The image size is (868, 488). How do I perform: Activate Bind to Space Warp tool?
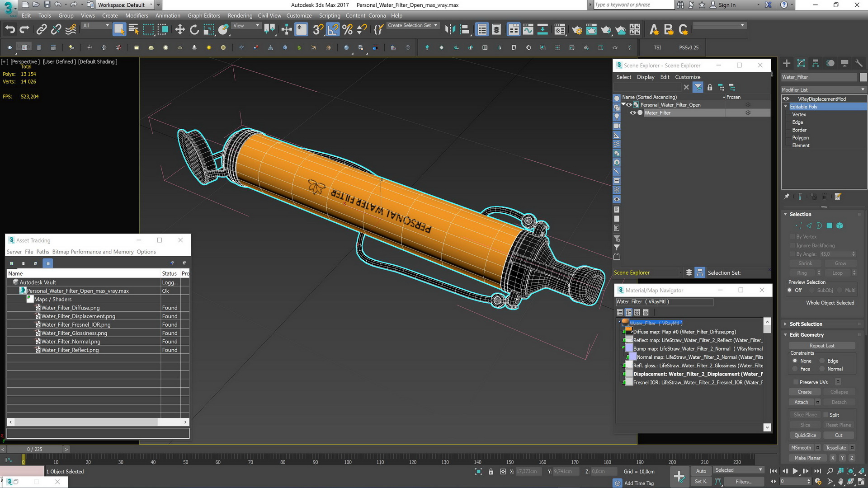pyautogui.click(x=71, y=30)
